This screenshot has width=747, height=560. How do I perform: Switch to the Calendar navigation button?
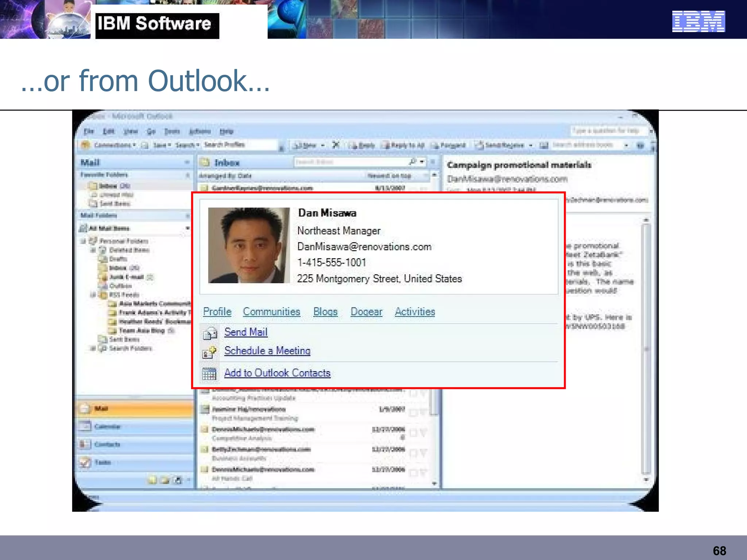(135, 427)
